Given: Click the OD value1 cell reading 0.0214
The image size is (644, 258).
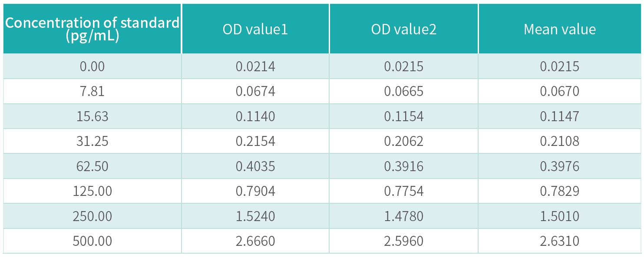Looking at the screenshot, I should [x=255, y=66].
